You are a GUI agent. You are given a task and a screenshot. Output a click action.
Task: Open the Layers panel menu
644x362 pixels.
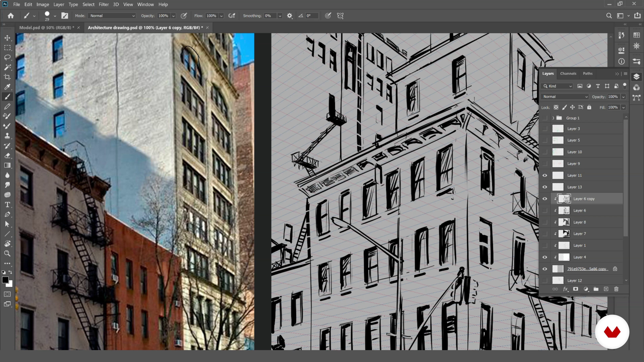tap(626, 73)
